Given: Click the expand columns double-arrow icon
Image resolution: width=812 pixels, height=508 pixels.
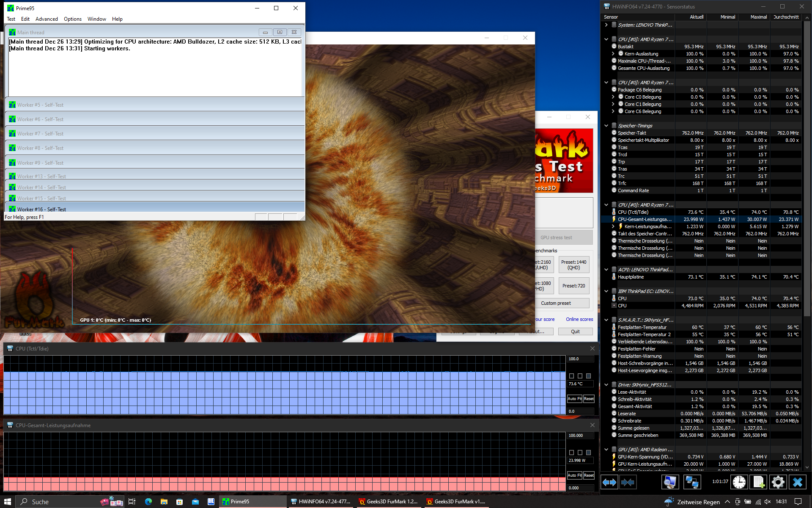Looking at the screenshot, I should [x=609, y=482].
